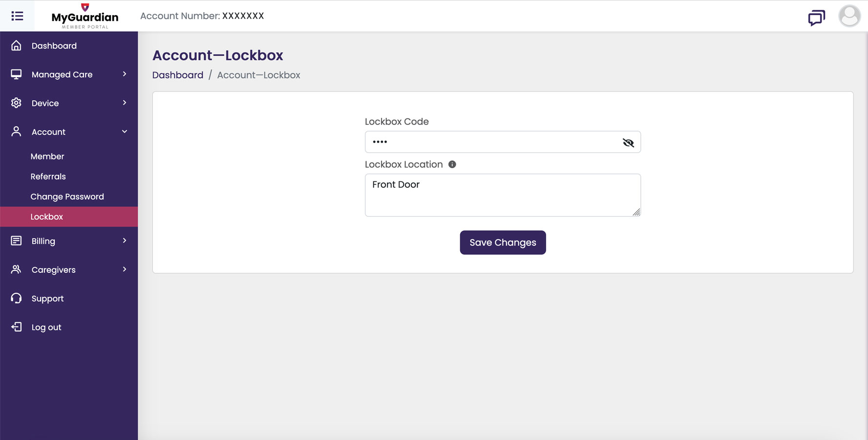
Task: Collapse the Account submenu chevron
Action: coord(125,132)
